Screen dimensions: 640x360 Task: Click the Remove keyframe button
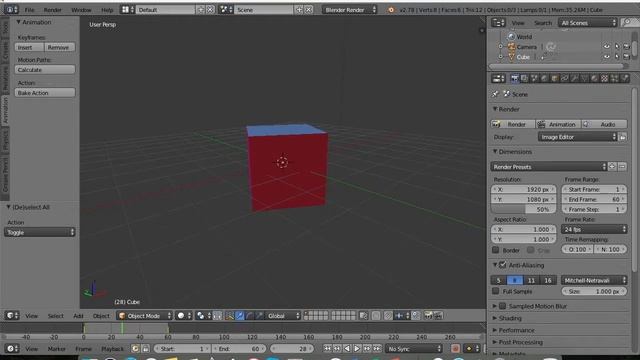coord(60,47)
